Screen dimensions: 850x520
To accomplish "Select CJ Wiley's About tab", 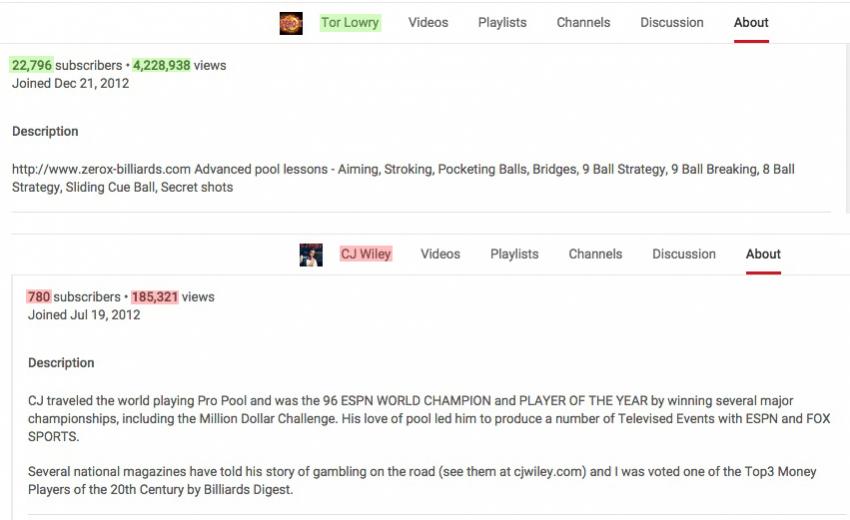I will click(x=763, y=254).
